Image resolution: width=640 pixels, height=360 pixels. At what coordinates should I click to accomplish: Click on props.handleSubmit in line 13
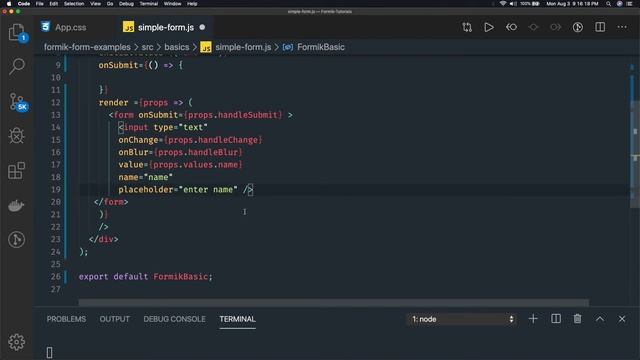click(x=233, y=115)
